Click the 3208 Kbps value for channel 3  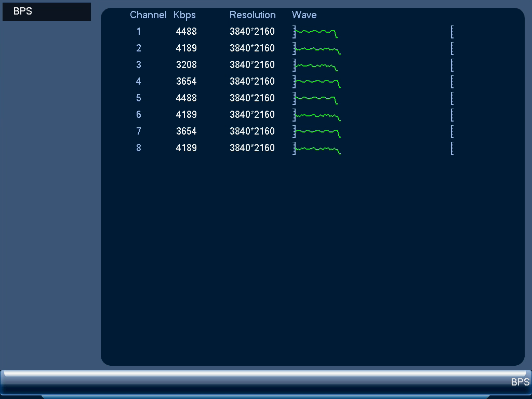(187, 65)
